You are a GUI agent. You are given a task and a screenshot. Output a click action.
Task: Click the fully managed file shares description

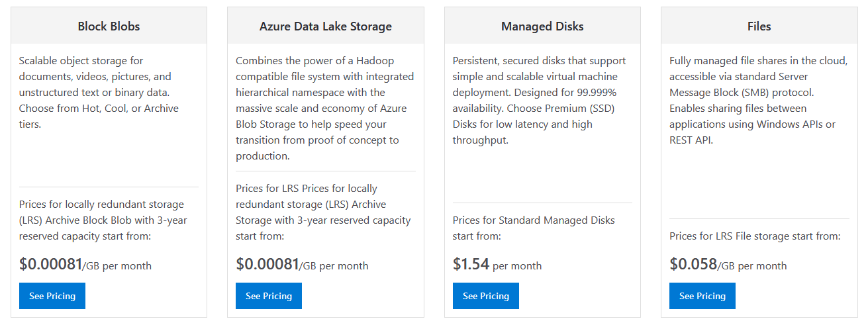coord(758,100)
